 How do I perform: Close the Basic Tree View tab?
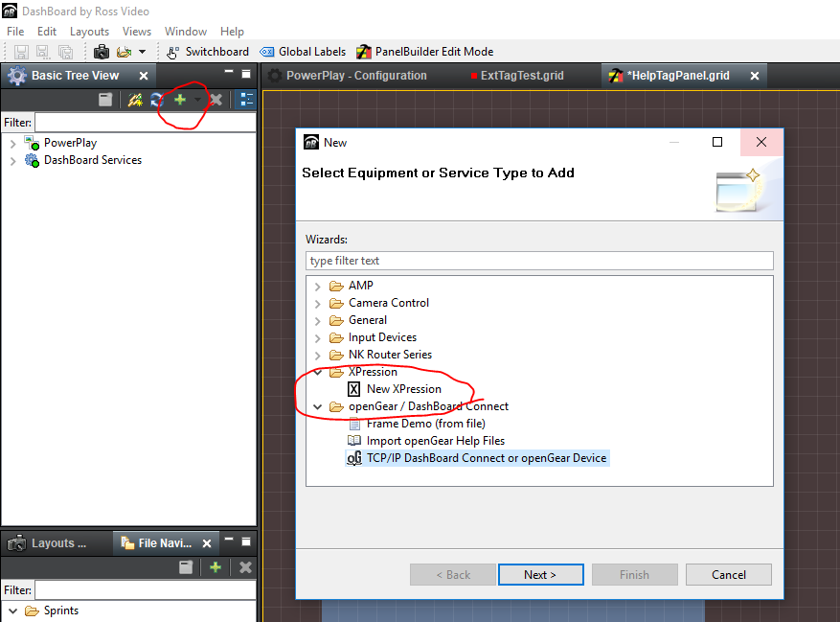click(144, 76)
